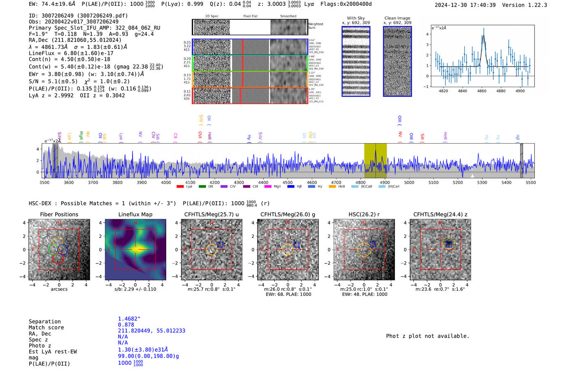Click the blue counterpart square in the u-band cutout

coord(220,244)
